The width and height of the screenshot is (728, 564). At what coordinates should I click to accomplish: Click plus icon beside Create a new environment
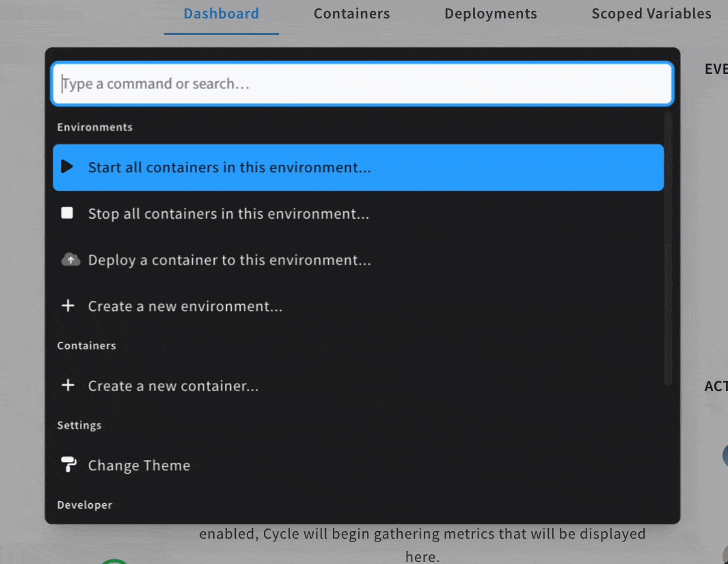tap(68, 306)
